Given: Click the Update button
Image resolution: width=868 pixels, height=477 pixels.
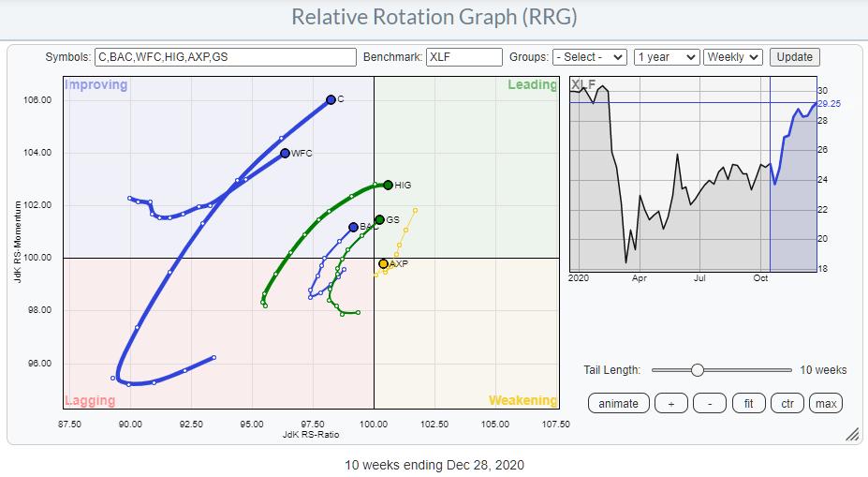Looking at the screenshot, I should click(x=794, y=57).
